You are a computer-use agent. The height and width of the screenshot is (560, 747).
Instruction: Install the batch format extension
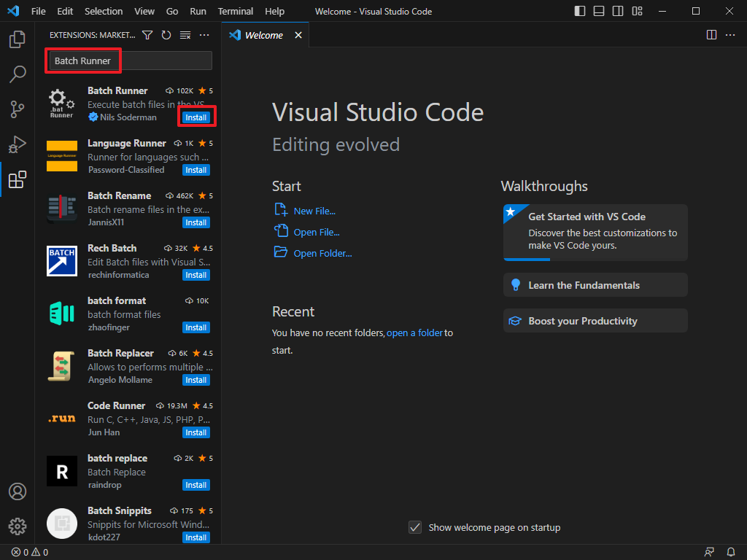[x=196, y=327]
